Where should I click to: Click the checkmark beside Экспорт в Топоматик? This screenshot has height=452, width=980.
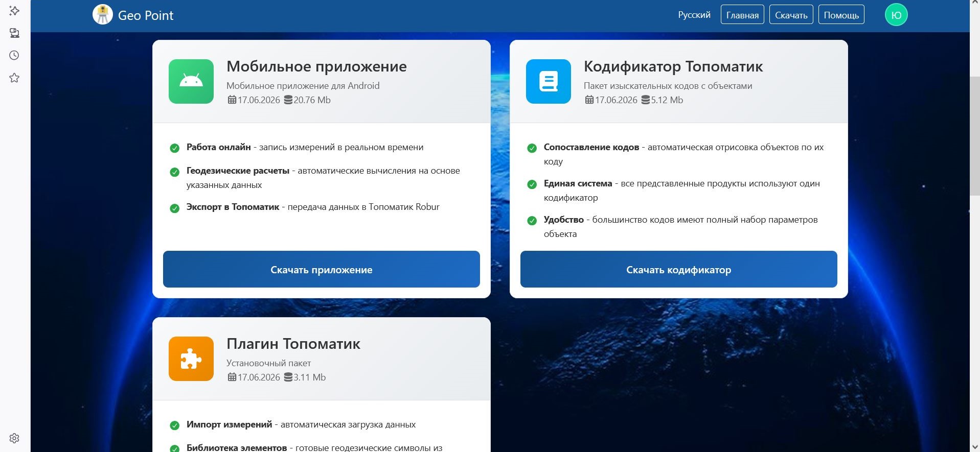coord(174,208)
